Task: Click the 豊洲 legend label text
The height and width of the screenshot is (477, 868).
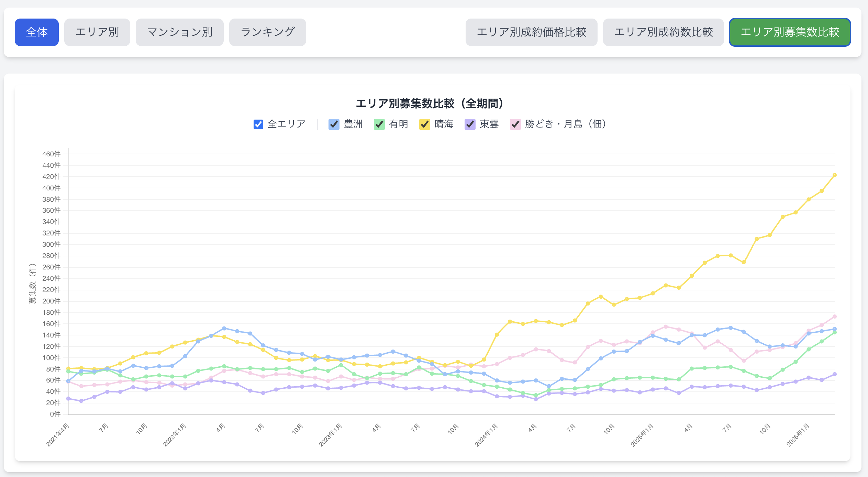Action: pyautogui.click(x=353, y=124)
